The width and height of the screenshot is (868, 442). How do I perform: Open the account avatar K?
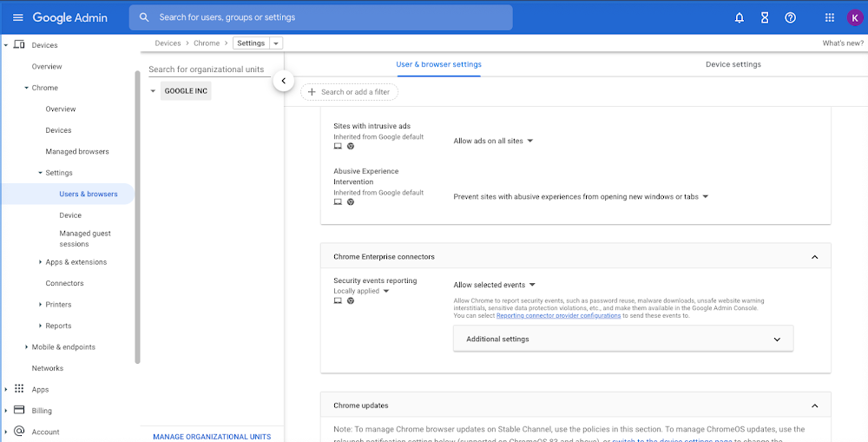pyautogui.click(x=855, y=17)
